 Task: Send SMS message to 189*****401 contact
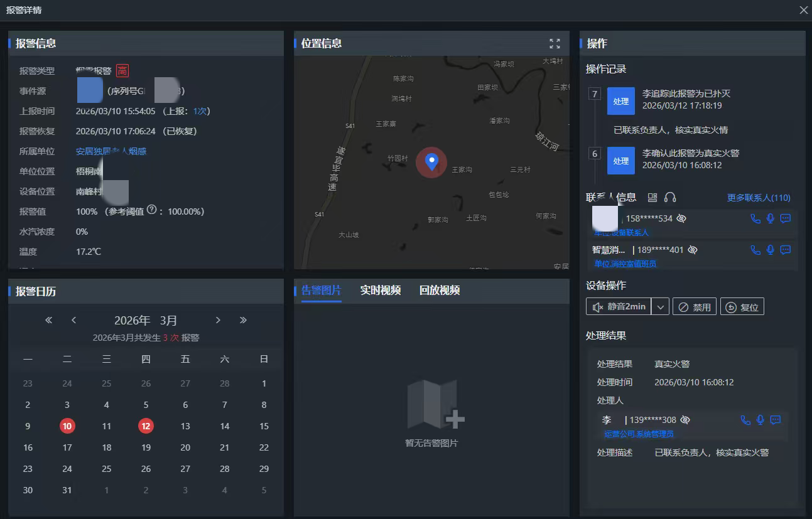785,250
